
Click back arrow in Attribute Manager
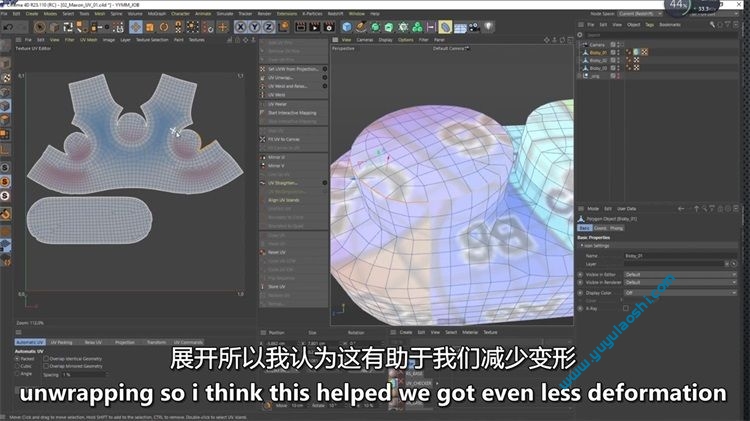(x=681, y=209)
